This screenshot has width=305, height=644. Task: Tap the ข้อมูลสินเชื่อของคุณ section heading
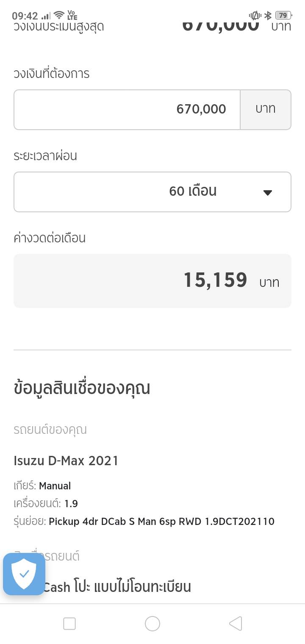pyautogui.click(x=82, y=388)
